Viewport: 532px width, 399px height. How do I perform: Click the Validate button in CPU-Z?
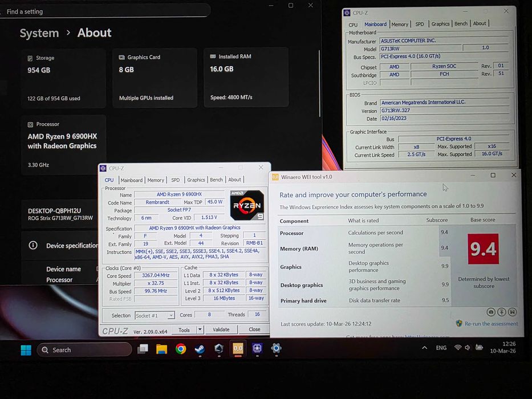coord(221,329)
